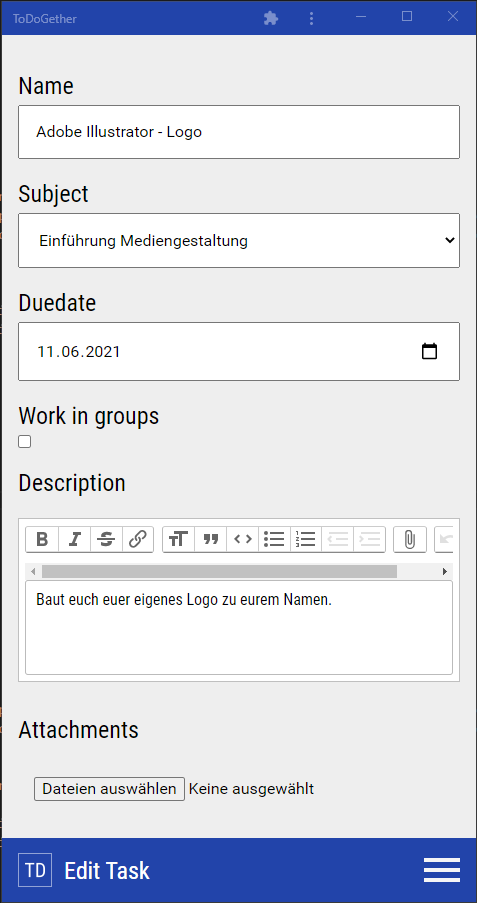
Task: Toggle italic formatting button
Action: click(x=74, y=540)
